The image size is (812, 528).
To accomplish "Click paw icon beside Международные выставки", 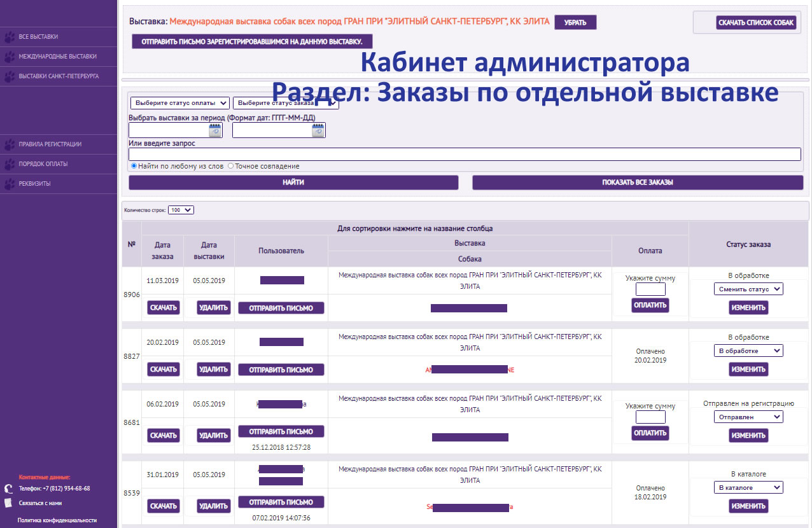I will pyautogui.click(x=10, y=57).
